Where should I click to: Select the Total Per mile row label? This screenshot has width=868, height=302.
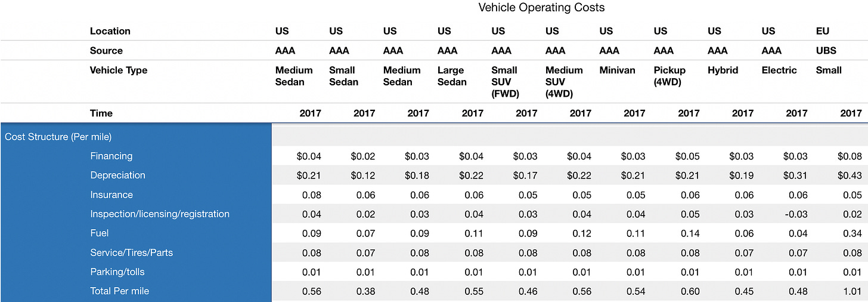(x=119, y=291)
